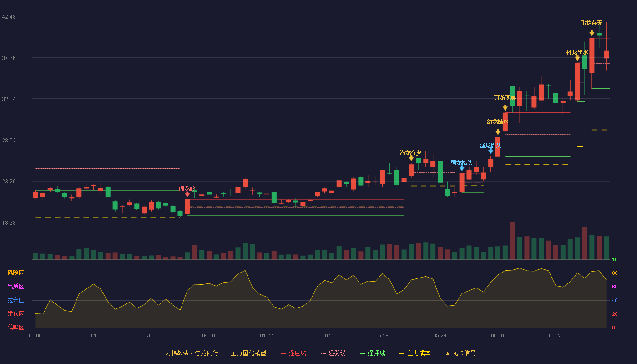Click the 云梯战法 主力量化模型 legend title

216,353
